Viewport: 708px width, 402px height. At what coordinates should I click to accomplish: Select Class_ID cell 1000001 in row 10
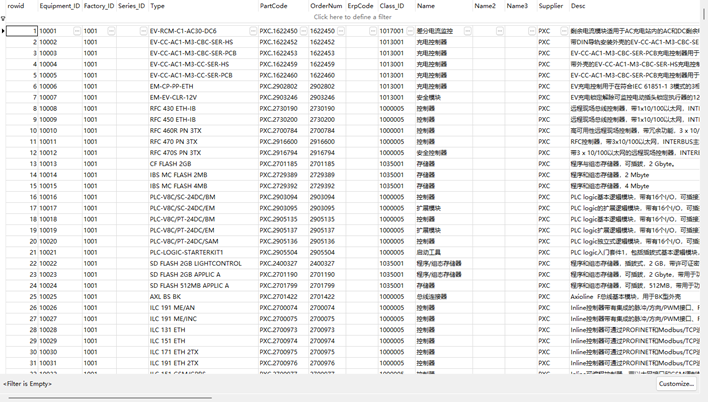[396, 131]
